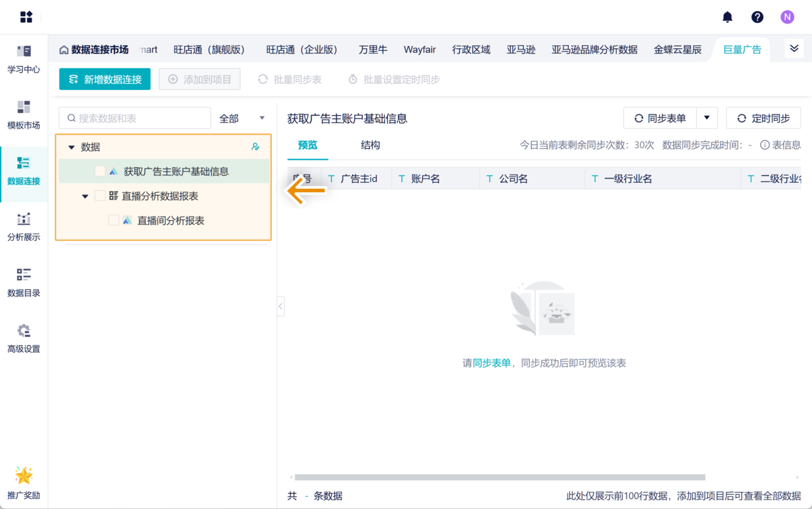Image resolution: width=812 pixels, height=509 pixels.
Task: Collapse the 数据 tree node
Action: tap(71, 146)
